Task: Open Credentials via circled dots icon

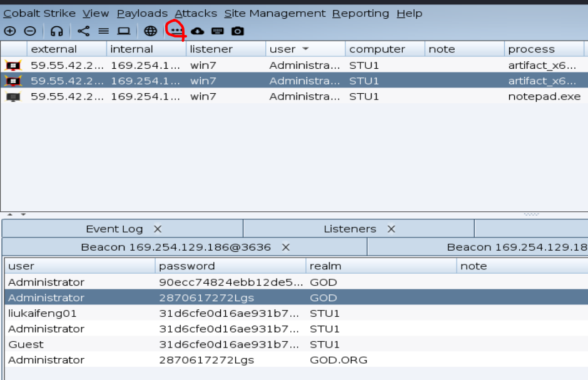Action: click(176, 31)
